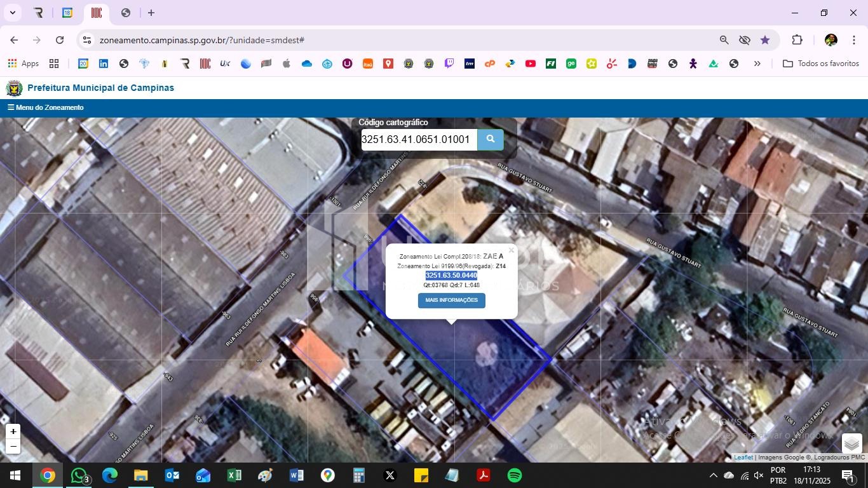Open the Chrome extensions puzzle icon
The height and width of the screenshot is (488, 868).
[797, 40]
